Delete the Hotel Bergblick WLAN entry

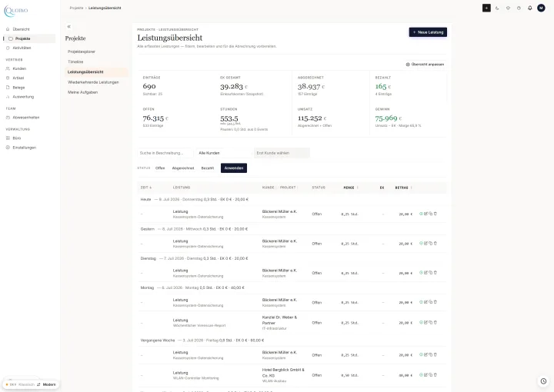[436, 375]
